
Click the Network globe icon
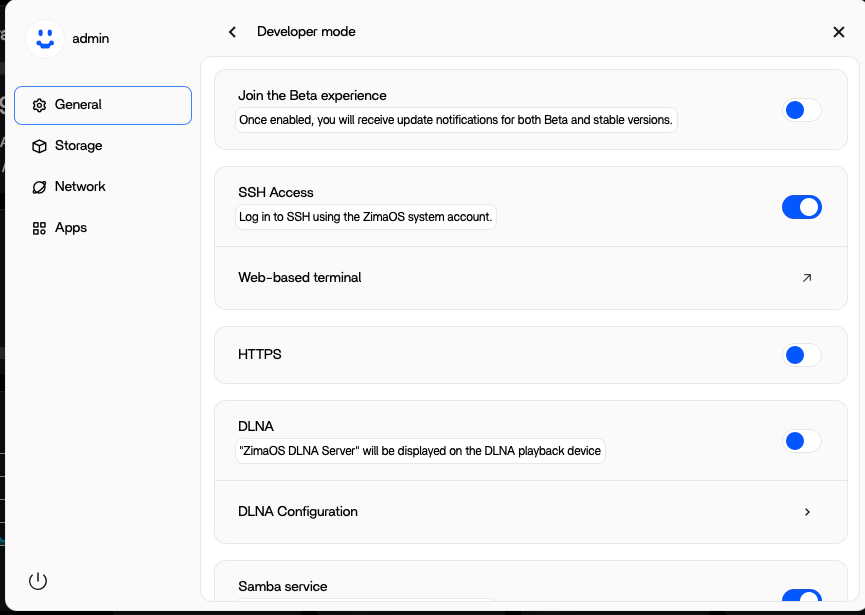tap(39, 187)
